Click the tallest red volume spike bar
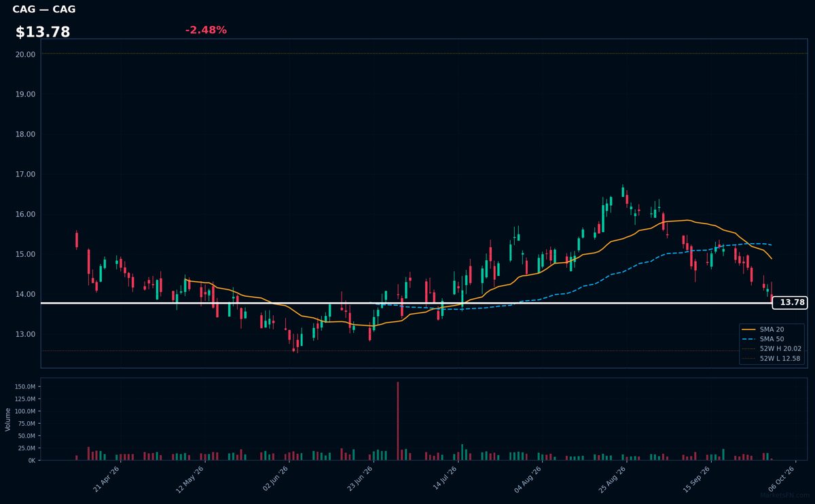This screenshot has width=815, height=504. tap(398, 421)
